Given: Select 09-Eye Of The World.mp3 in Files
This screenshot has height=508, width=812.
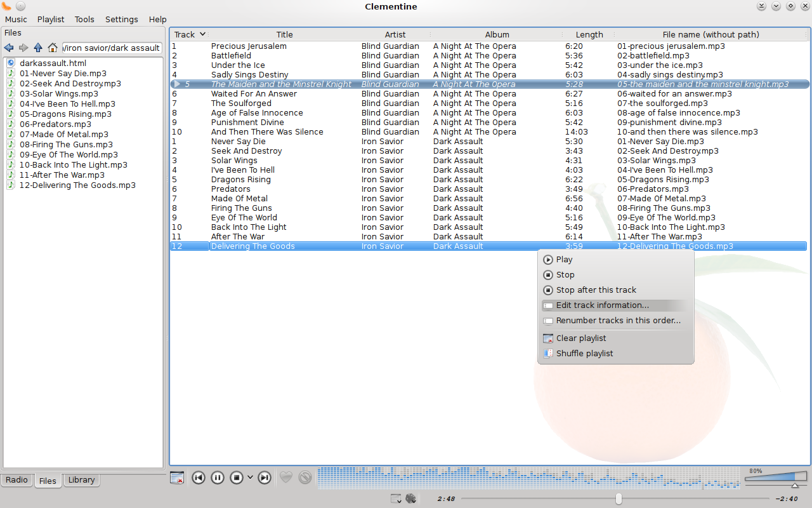Looking at the screenshot, I should coord(69,155).
